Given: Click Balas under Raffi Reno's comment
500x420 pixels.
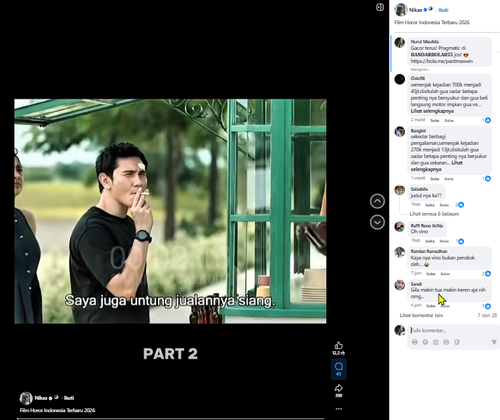Looking at the screenshot, I should coord(444,241).
